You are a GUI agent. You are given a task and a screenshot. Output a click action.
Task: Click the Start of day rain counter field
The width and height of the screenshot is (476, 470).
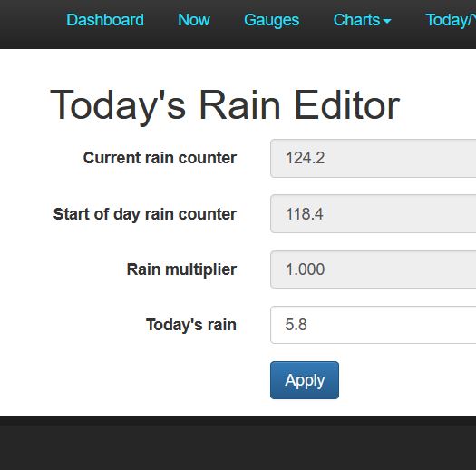[x=373, y=214]
